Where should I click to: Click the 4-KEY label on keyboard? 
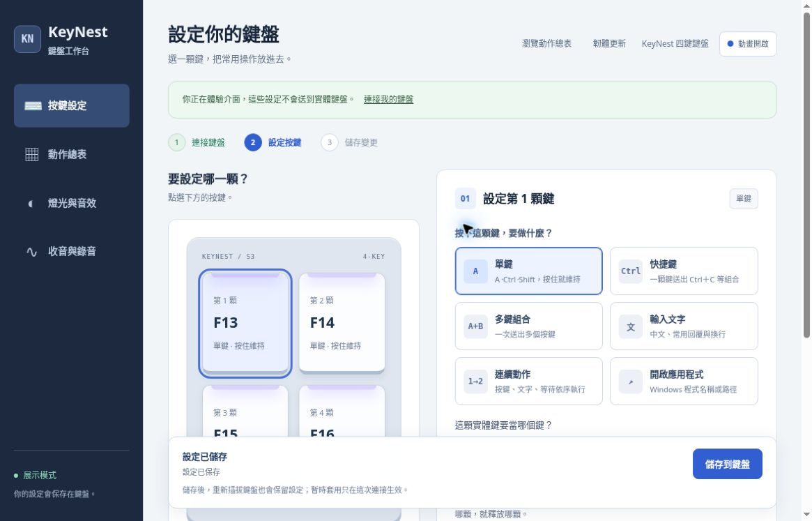tap(374, 257)
